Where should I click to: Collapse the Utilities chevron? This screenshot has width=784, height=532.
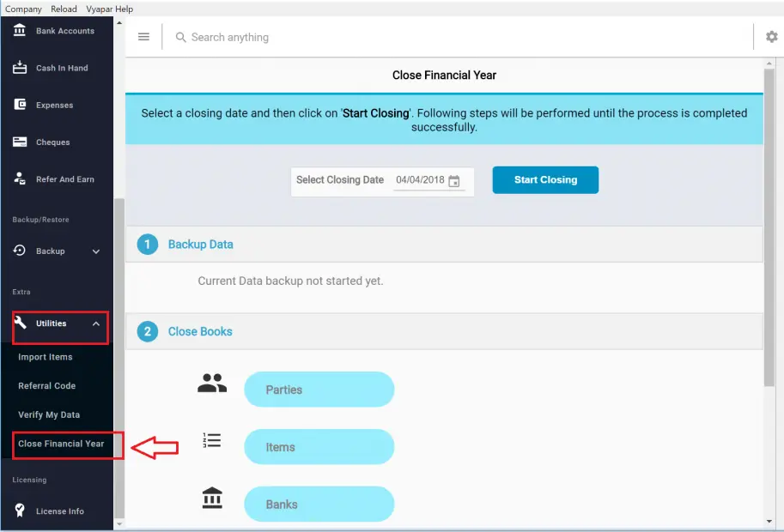coord(96,323)
